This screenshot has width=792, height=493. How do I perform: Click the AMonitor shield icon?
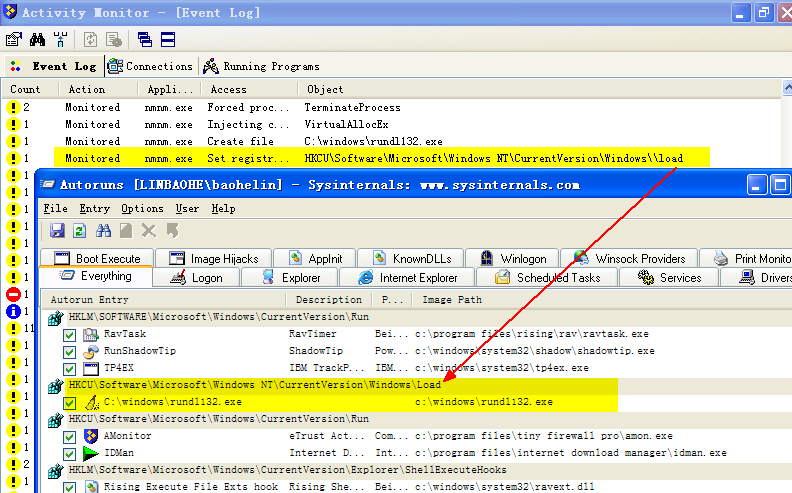tap(91, 436)
